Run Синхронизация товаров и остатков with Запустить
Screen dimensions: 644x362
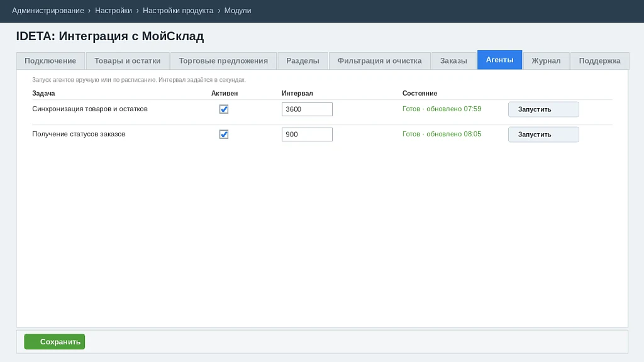[543, 109]
